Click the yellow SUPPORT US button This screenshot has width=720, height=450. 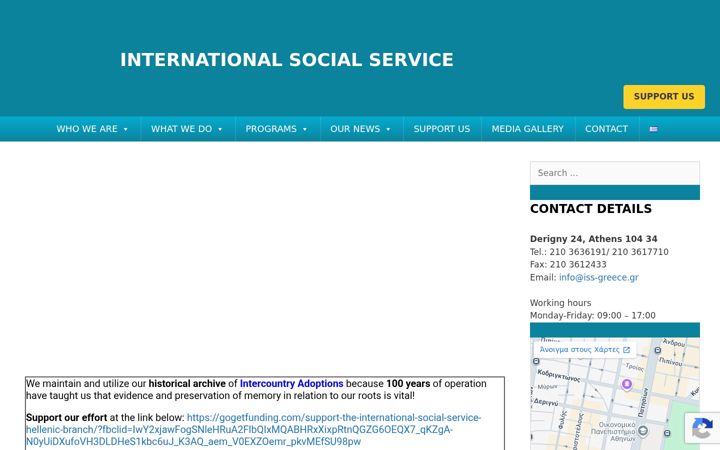tap(664, 97)
